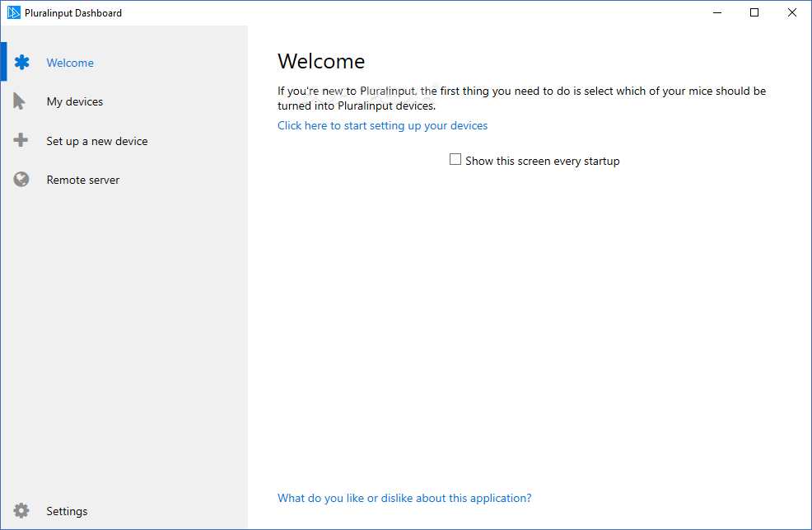Go to My devices label
812x530 pixels.
tap(75, 102)
